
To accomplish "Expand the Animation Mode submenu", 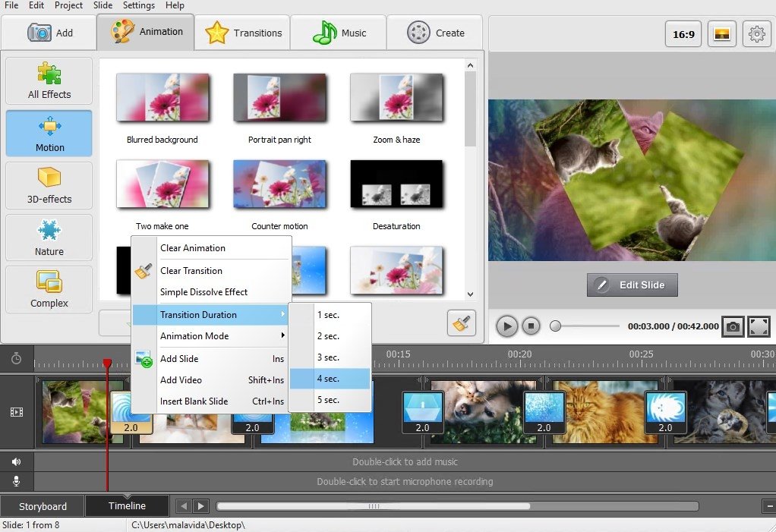I will pos(212,336).
